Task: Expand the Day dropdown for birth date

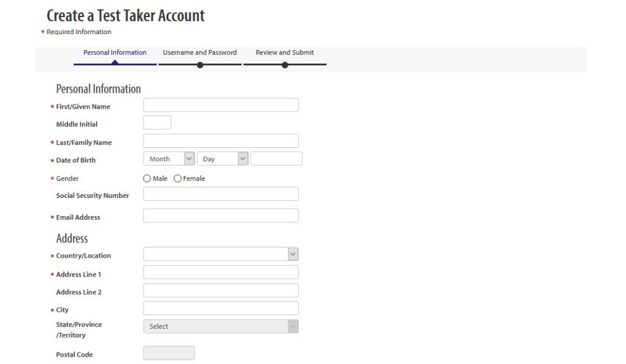Action: (x=223, y=159)
